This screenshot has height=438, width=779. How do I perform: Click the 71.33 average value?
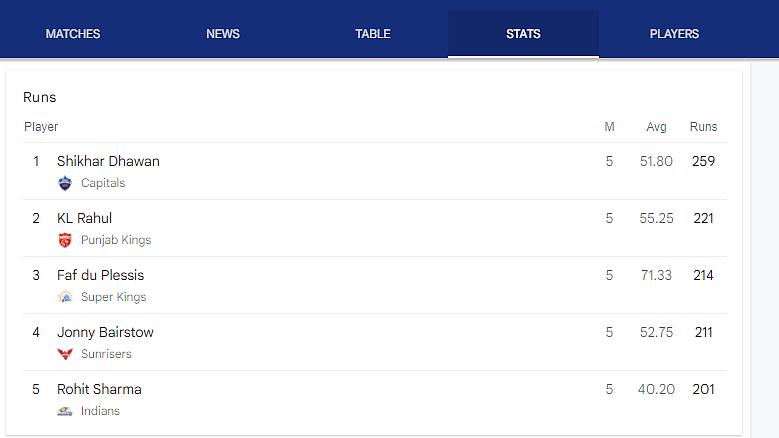[x=656, y=275]
